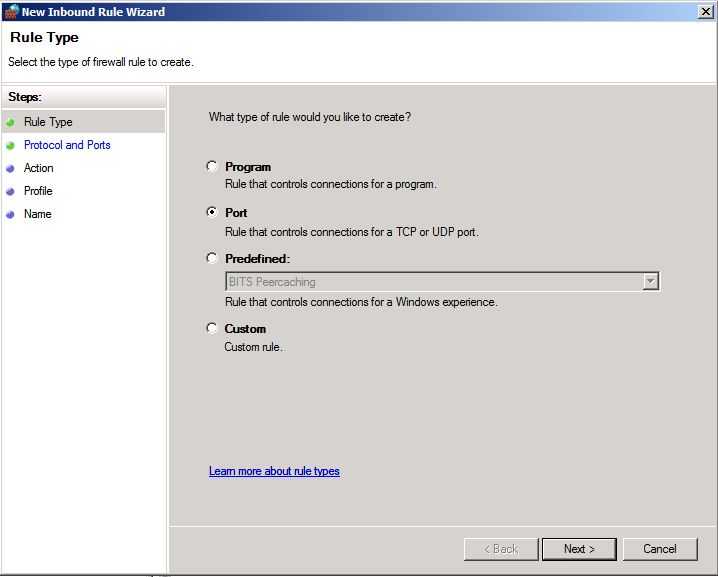Click the blue bullet beside Action step

10,168
